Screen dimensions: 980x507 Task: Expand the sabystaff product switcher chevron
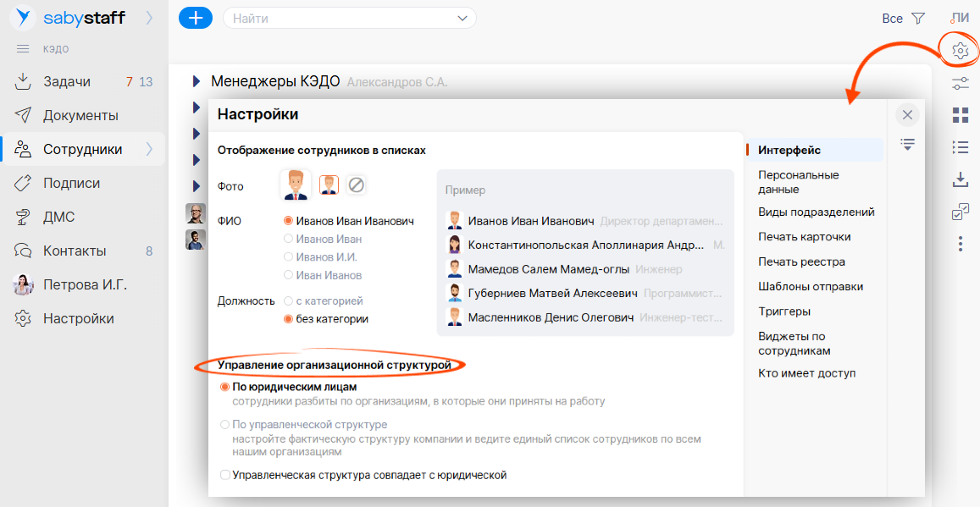pyautogui.click(x=149, y=17)
